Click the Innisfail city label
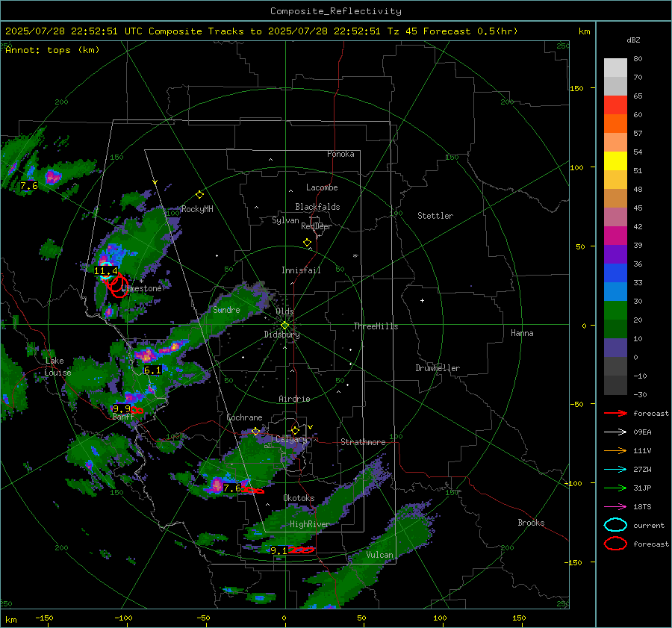This screenshot has width=672, height=628. click(301, 270)
